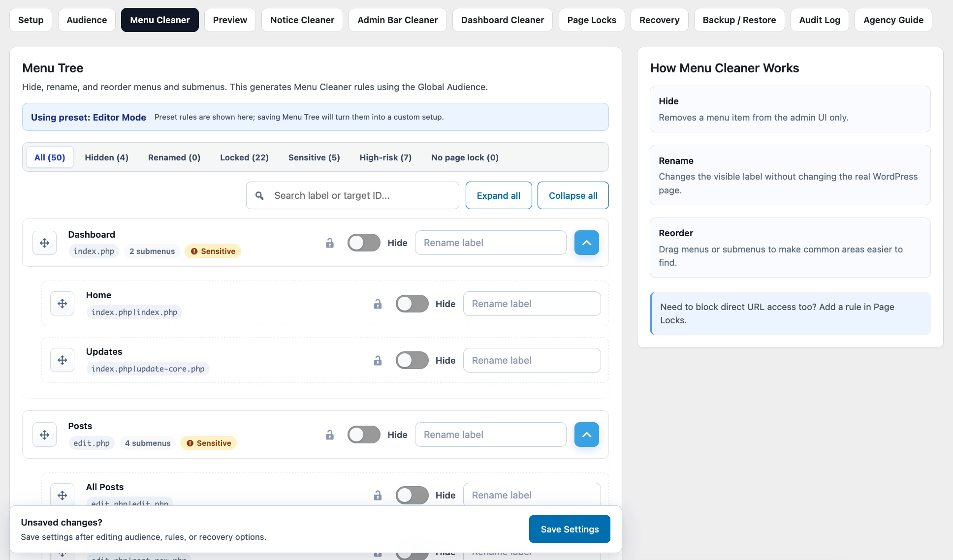Image resolution: width=953 pixels, height=560 pixels.
Task: Click the lock icon in Posts row
Action: click(330, 435)
